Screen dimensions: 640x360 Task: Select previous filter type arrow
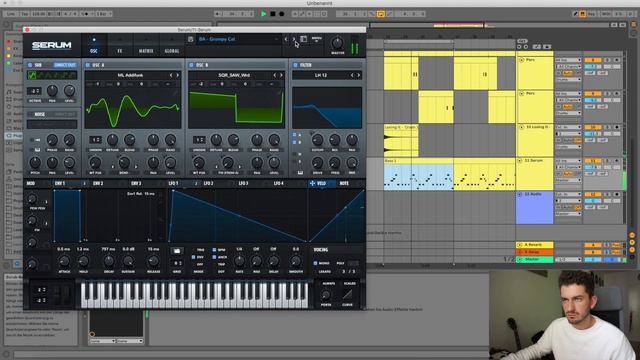click(x=352, y=75)
